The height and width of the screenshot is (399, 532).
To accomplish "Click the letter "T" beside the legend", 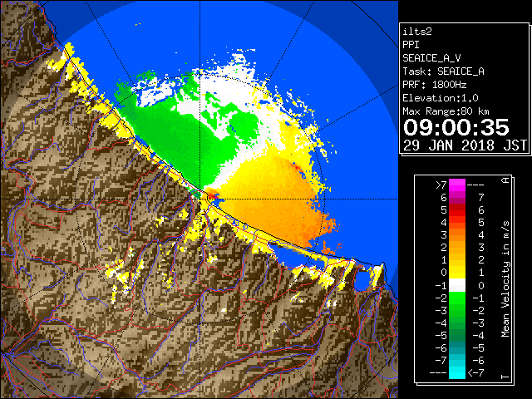I will click(x=505, y=377).
